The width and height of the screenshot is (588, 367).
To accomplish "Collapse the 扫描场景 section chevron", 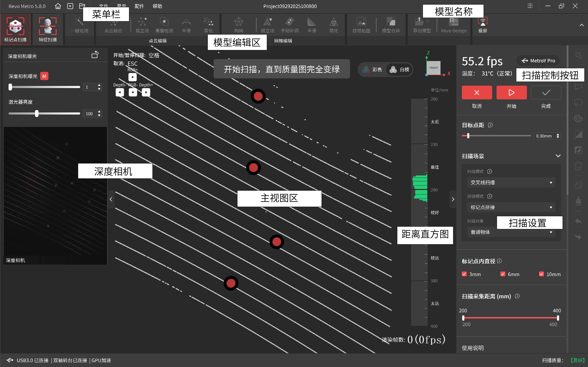I will point(558,156).
